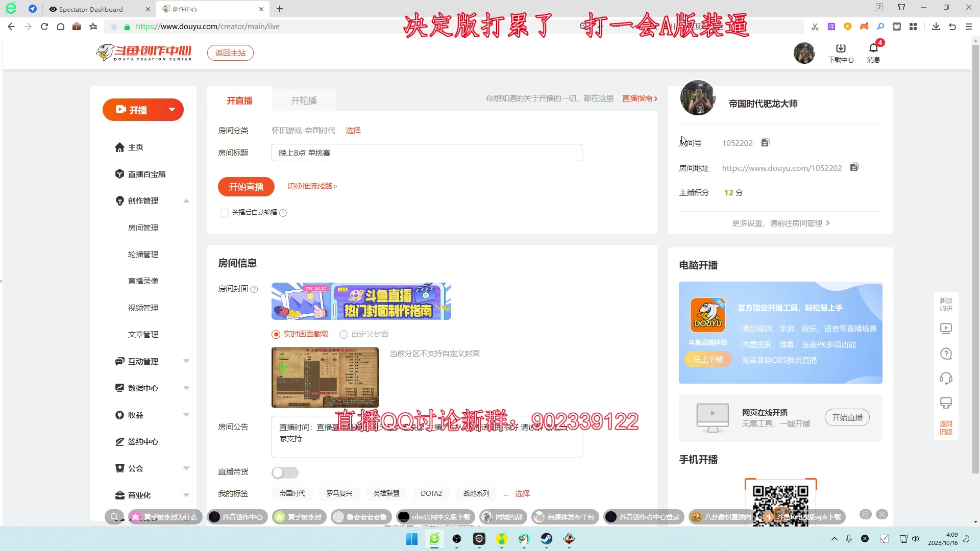Open customer service headset icon
Image resolution: width=980 pixels, height=551 pixels.
[x=946, y=378]
